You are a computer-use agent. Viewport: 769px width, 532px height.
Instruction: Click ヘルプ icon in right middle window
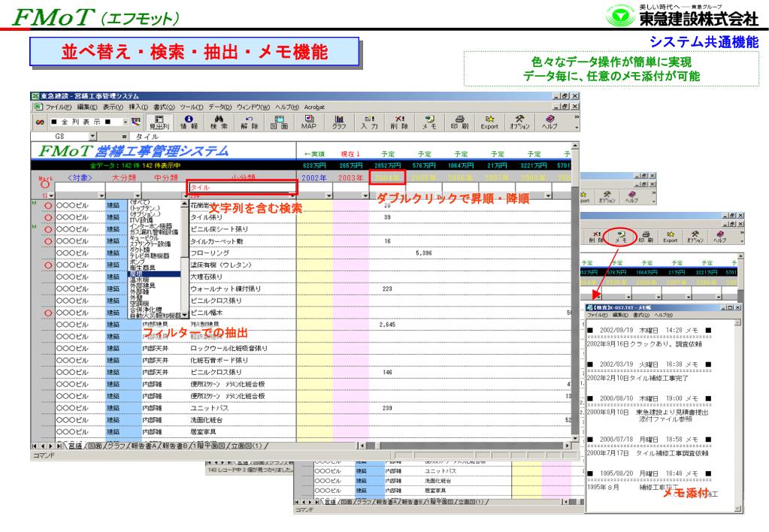coord(719,237)
